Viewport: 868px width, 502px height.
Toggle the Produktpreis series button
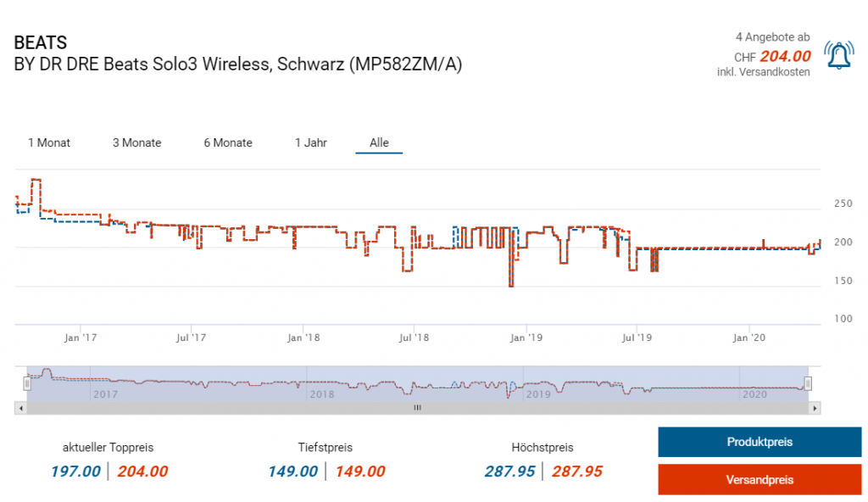759,442
